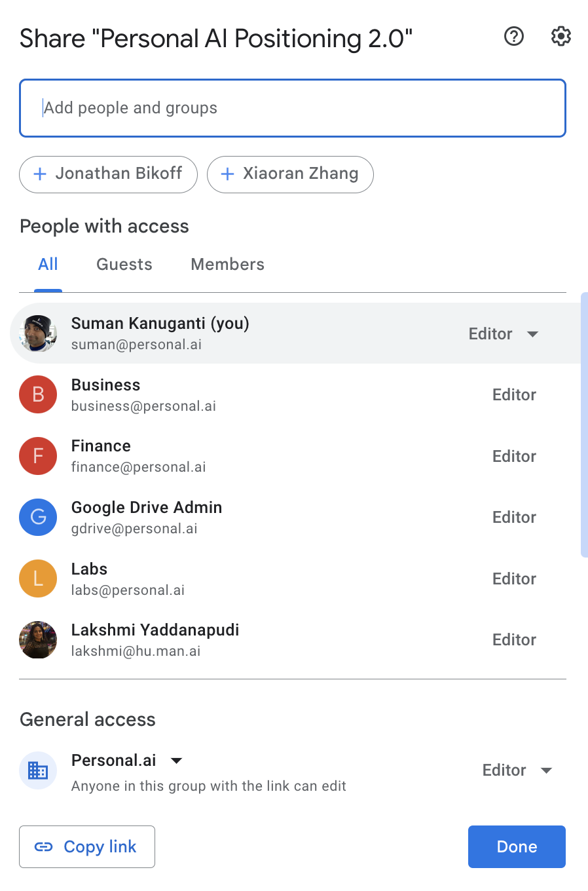Click Editor role for Google Drive Admin
This screenshot has width=588, height=891.
(514, 518)
